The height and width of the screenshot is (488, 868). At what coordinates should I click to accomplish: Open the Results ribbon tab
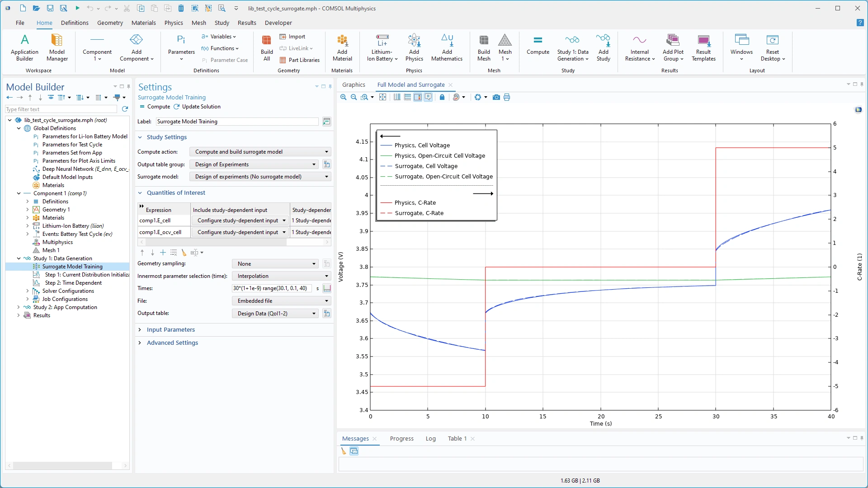[247, 23]
